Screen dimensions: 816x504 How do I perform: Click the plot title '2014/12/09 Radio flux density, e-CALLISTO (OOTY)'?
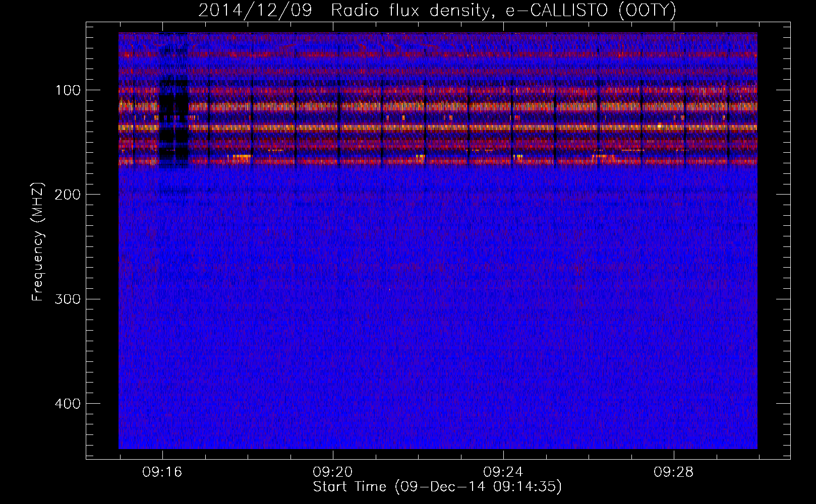tap(437, 10)
